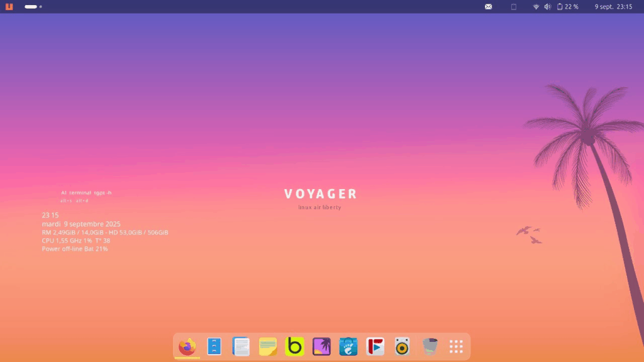Open the yellow sticky notes app
Image resolution: width=644 pixels, height=362 pixels.
tap(268, 346)
